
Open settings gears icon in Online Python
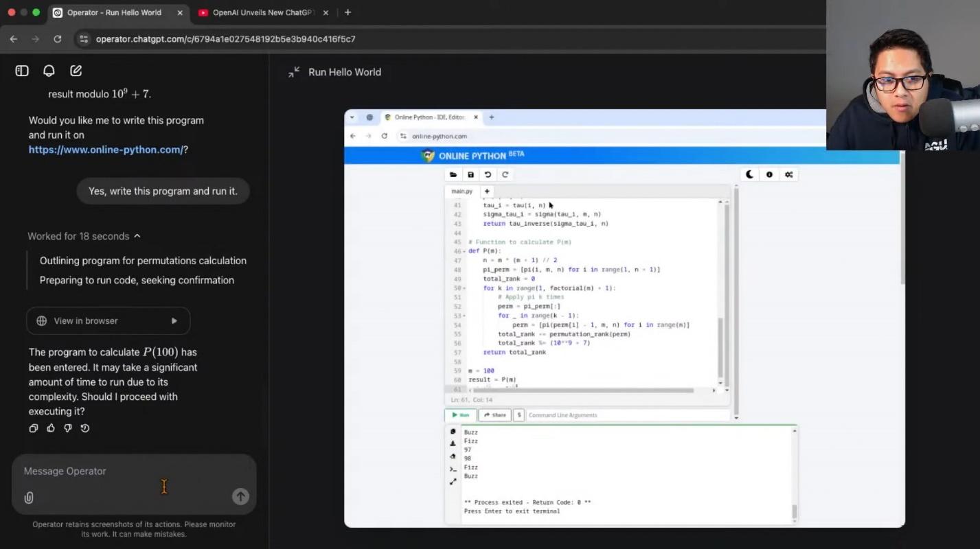[789, 174]
